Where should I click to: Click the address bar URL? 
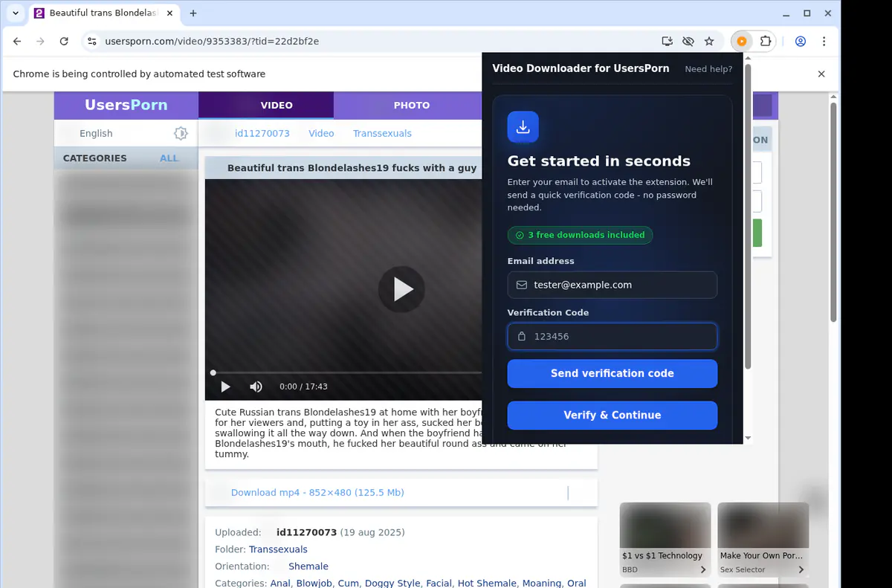pos(212,42)
